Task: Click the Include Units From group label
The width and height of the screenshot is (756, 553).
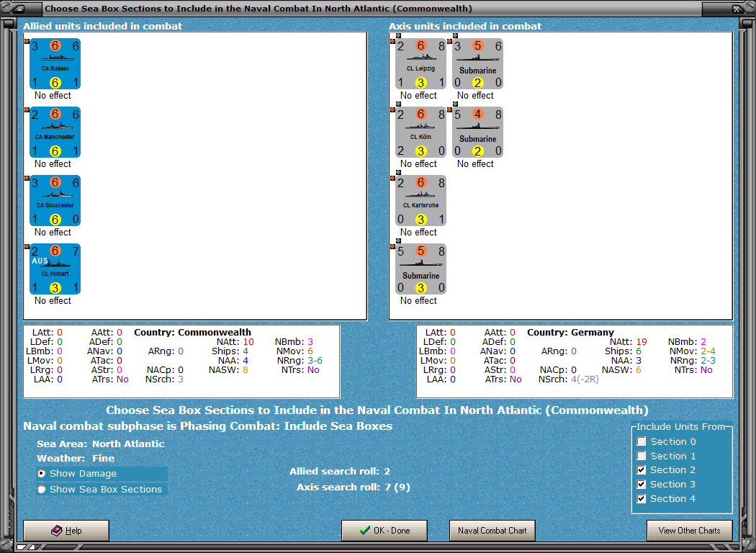Action: point(681,427)
